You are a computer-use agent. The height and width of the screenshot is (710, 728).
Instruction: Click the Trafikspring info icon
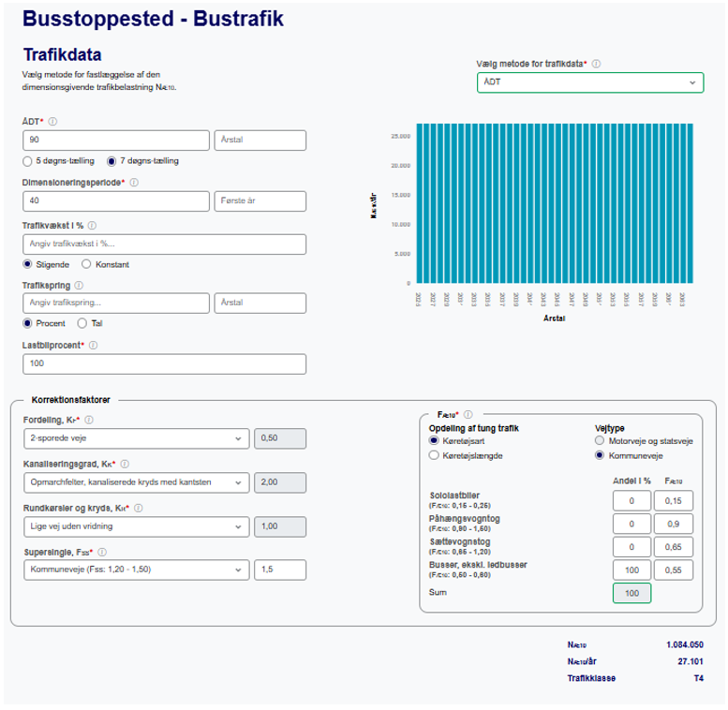coord(78,285)
